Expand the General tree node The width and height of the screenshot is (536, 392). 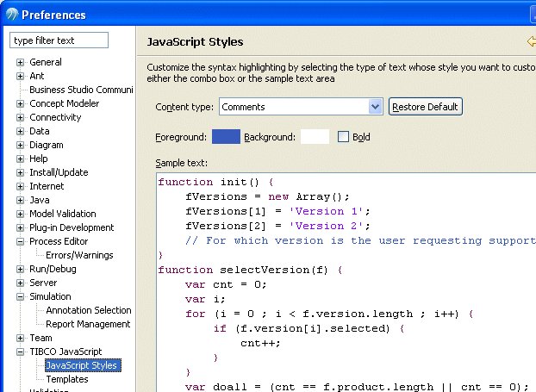click(20, 63)
